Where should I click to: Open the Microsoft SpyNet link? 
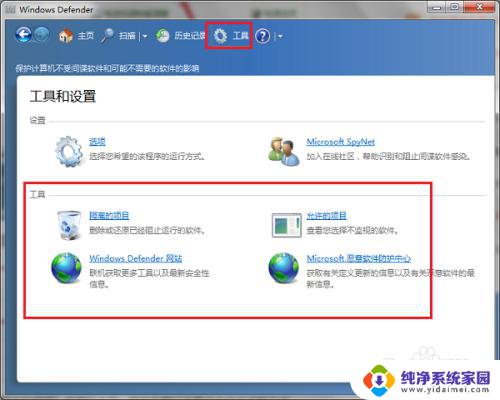pos(340,142)
